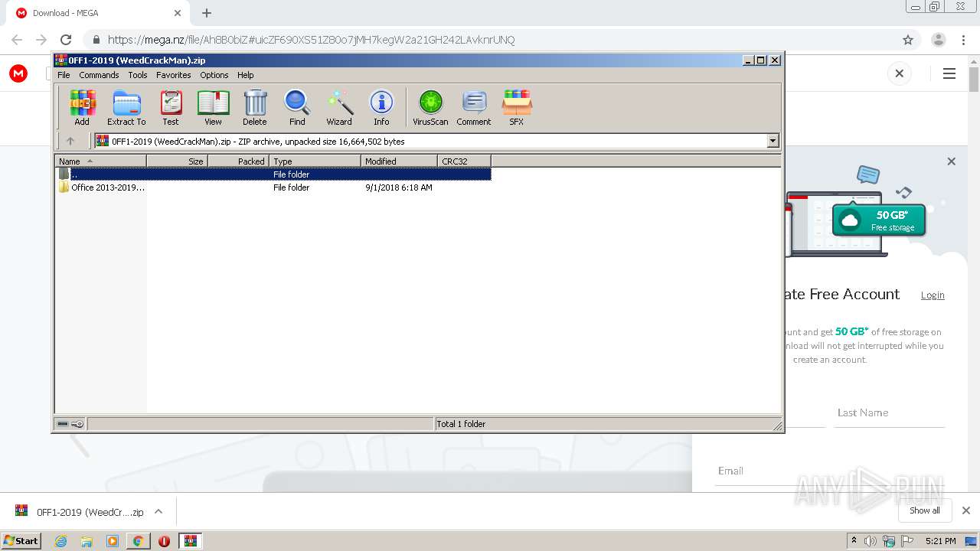Click the Chrome back arrow
Viewport: 980px width, 551px height.
pyautogui.click(x=17, y=40)
